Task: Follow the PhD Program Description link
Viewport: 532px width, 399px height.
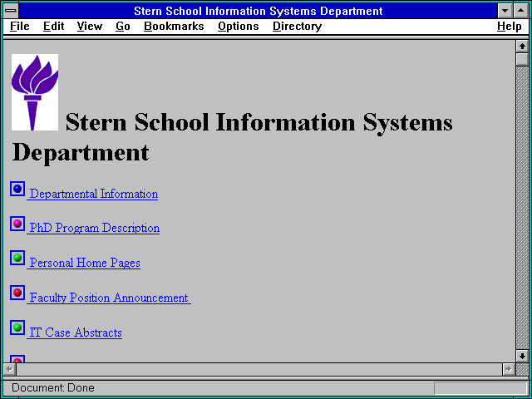Action: (95, 228)
